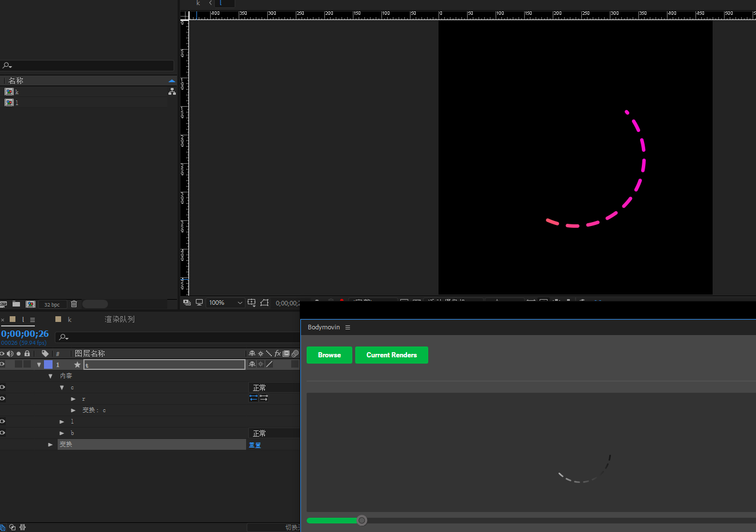This screenshot has width=756, height=532.
Task: Open the 100% magnification dropdown
Action: coord(225,303)
